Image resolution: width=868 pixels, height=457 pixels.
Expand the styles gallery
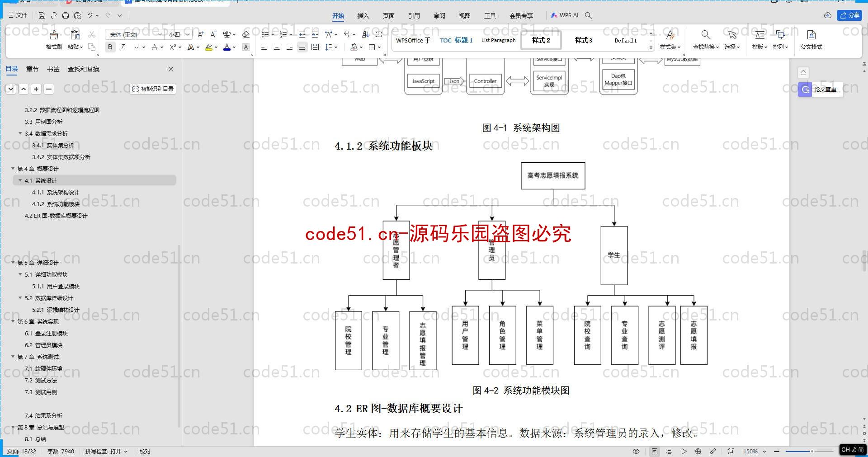point(651,47)
